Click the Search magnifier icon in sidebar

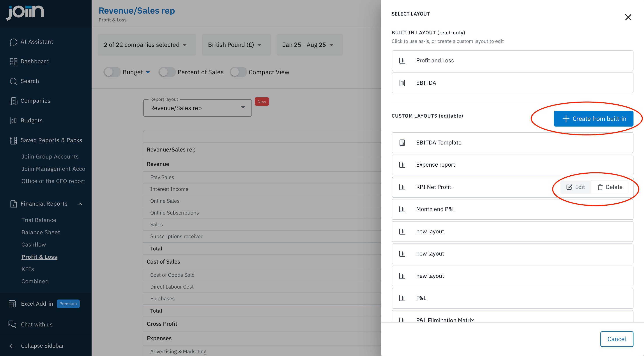13,81
